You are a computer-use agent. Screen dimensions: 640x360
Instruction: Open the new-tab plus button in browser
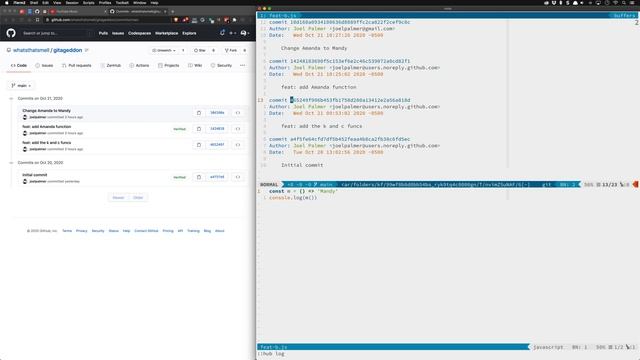point(173,11)
